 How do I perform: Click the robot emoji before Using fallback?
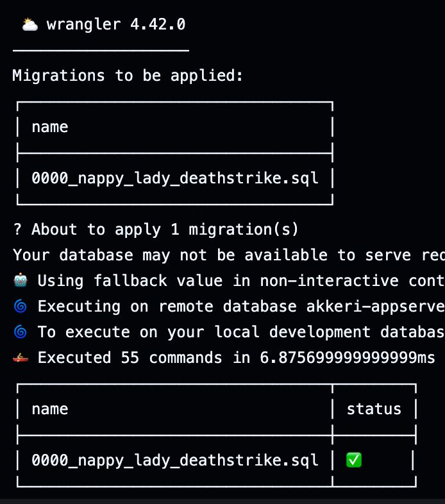(21, 280)
